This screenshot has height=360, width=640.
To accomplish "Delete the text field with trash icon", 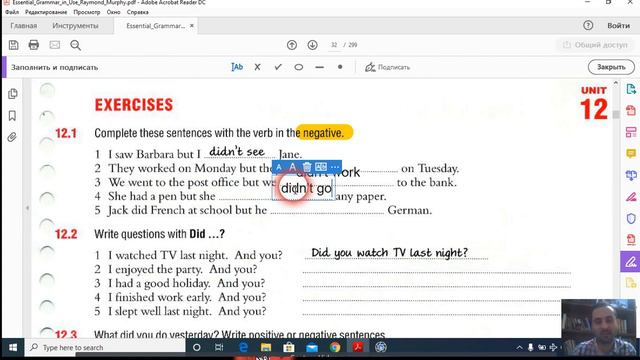I will click(x=307, y=167).
